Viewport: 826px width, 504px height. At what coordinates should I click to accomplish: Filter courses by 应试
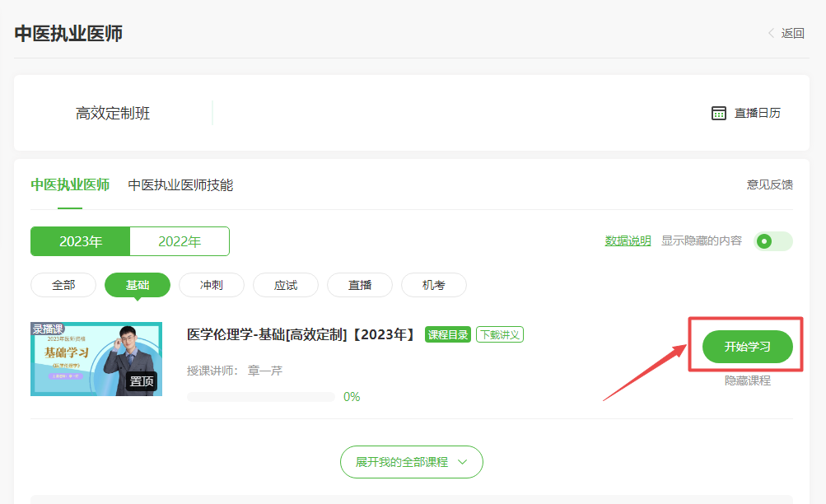click(x=286, y=285)
